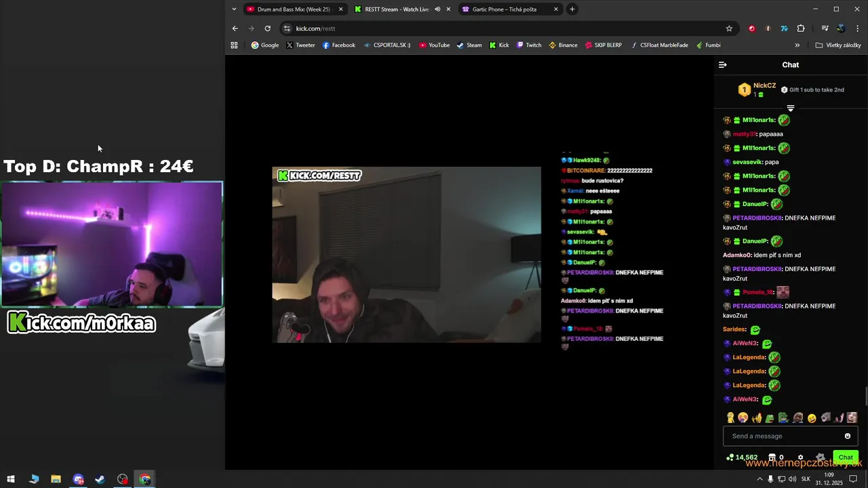Screen dimensions: 868x488
Task: Open the tab search dropdown arrow
Action: (x=234, y=9)
